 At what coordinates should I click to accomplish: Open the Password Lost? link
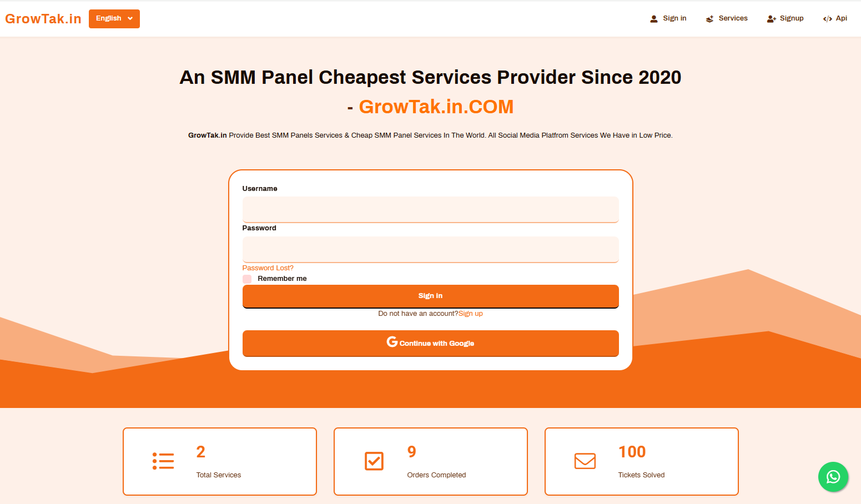tap(268, 268)
